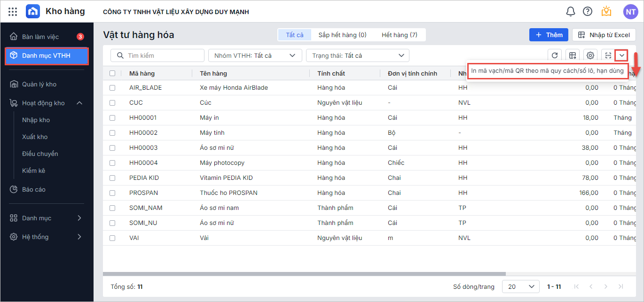Switch to the Sắp hết hàng tab

pyautogui.click(x=342, y=35)
